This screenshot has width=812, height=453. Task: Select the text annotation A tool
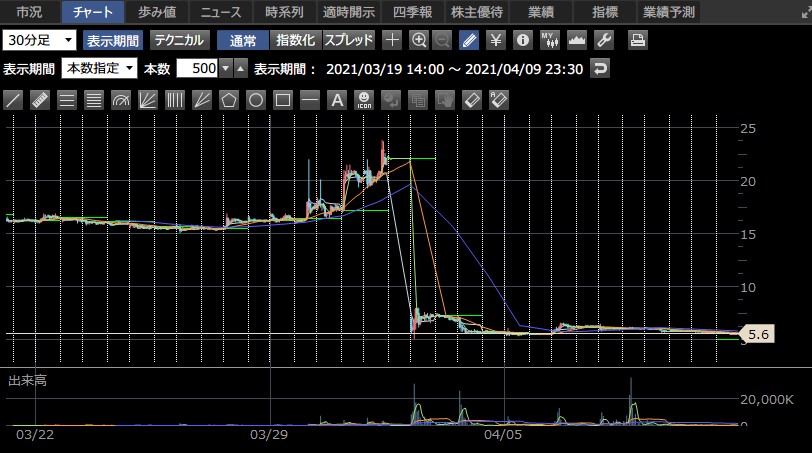[337, 100]
